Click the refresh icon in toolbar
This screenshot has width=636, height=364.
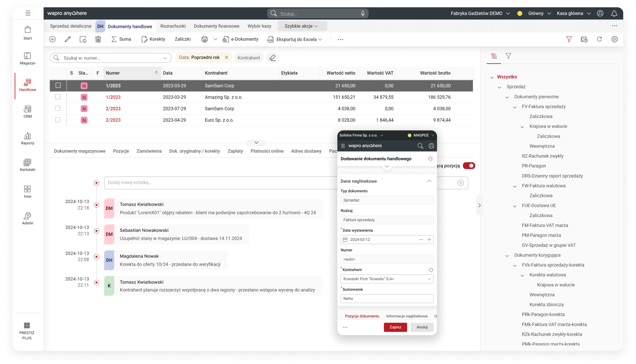pyautogui.click(x=599, y=39)
